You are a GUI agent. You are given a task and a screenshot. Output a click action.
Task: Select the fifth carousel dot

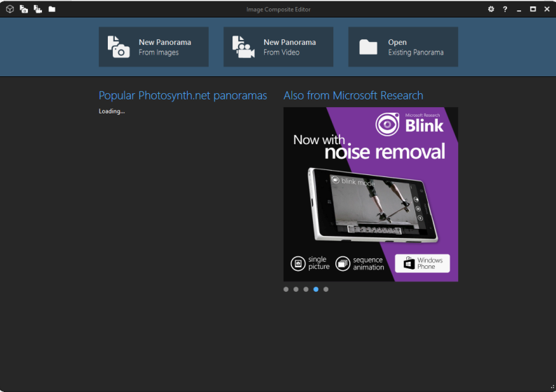(326, 289)
